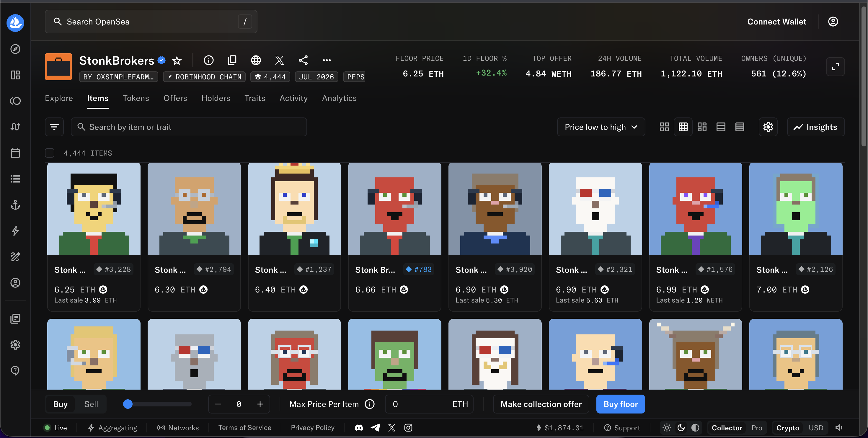The width and height of the screenshot is (868, 438).
Task: Switch to the list view layout
Action: tap(721, 127)
